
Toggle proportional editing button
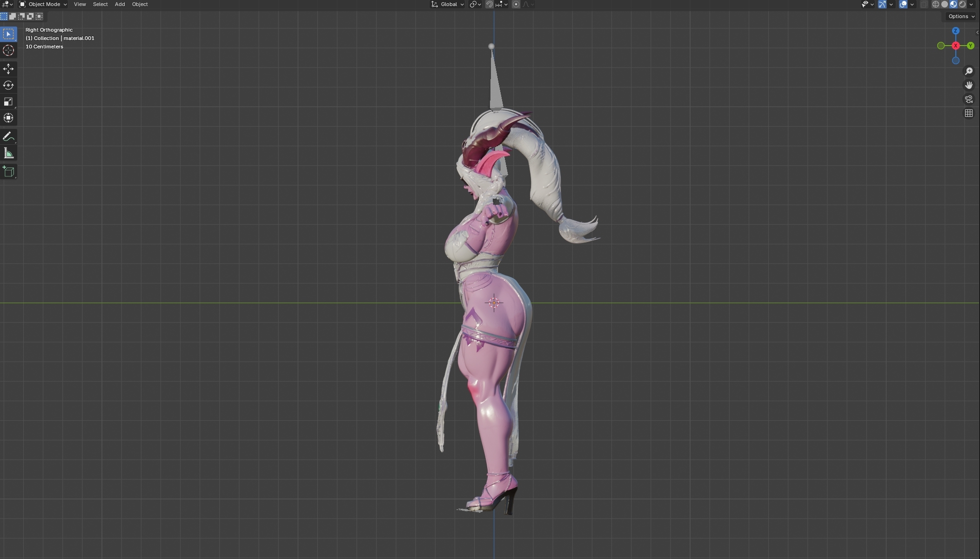516,4
